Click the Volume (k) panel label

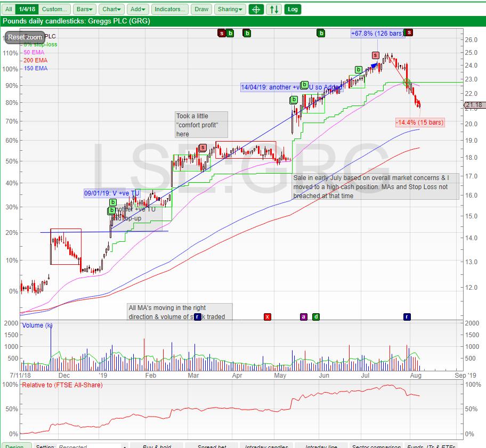(37, 325)
